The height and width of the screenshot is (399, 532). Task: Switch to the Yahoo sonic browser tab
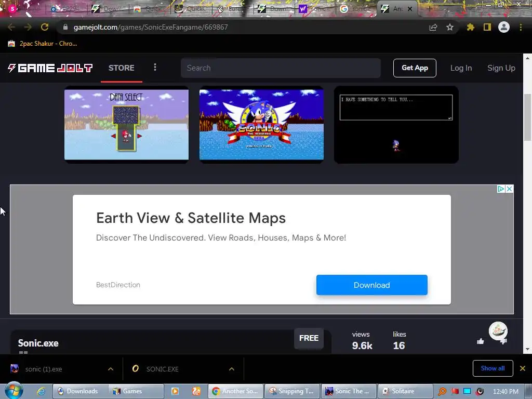(315, 9)
